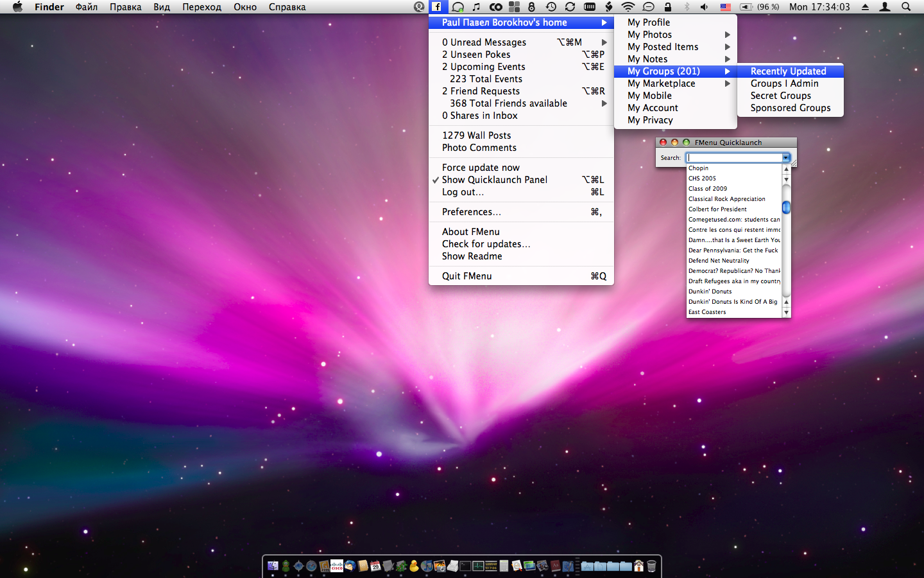Choose My Privacy menu item
The image size is (924, 578).
tap(675, 120)
